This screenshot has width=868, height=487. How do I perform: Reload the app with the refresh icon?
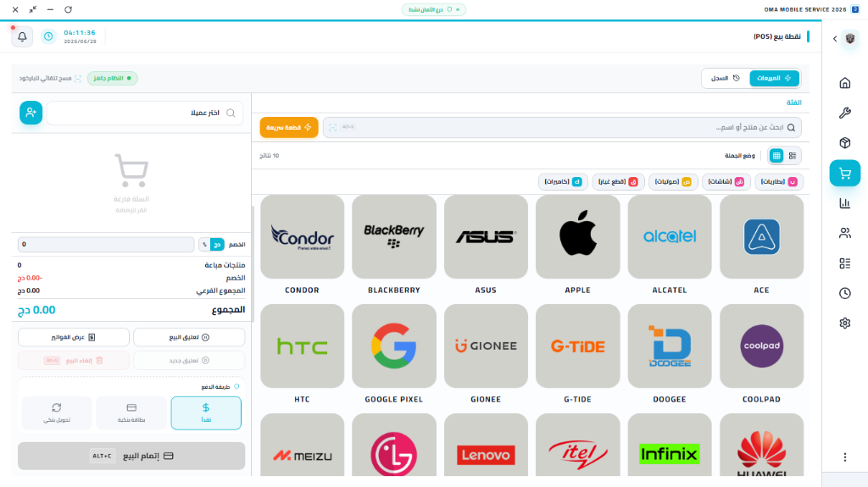[68, 9]
